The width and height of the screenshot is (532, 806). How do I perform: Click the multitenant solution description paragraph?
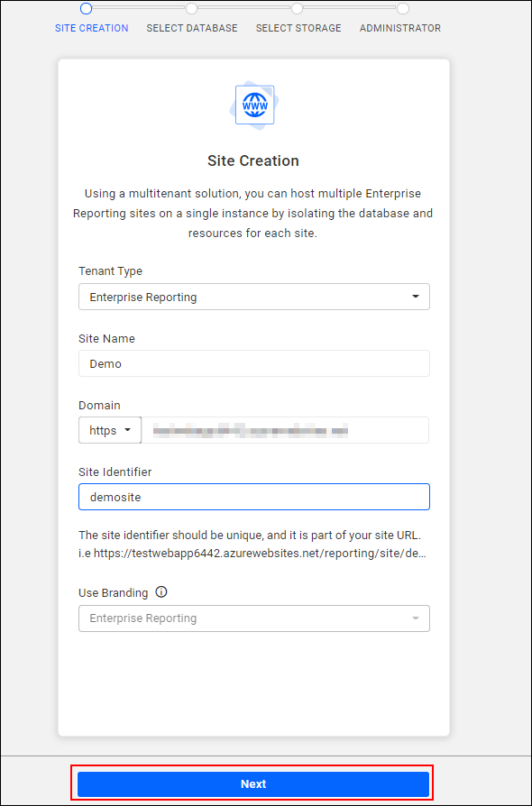252,214
